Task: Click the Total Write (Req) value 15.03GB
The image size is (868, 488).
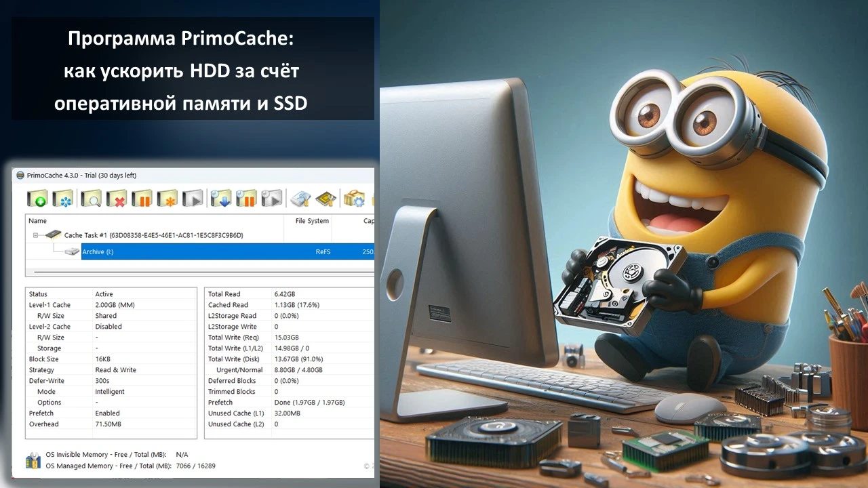Action: click(286, 338)
